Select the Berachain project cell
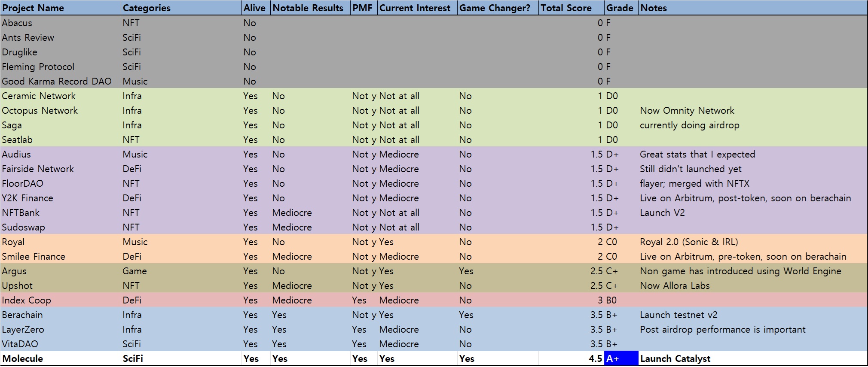Viewport: 868px width, 367px height. click(61, 315)
